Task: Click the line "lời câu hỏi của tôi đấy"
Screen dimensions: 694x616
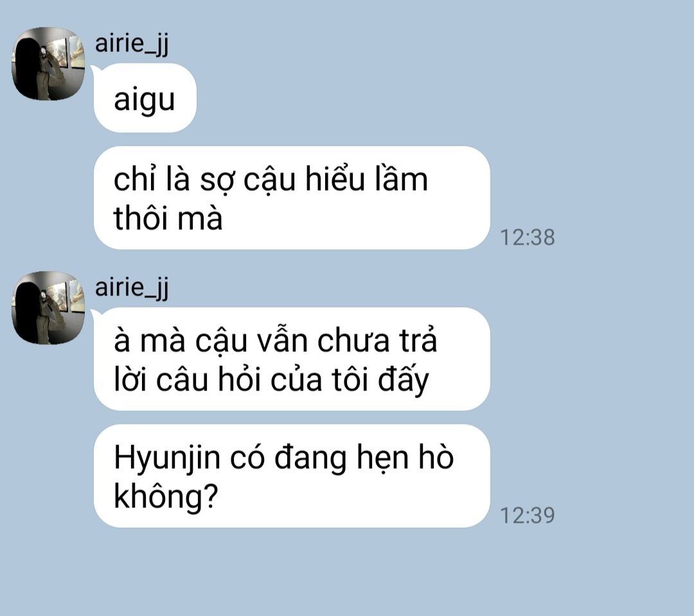Action: pos(271,380)
